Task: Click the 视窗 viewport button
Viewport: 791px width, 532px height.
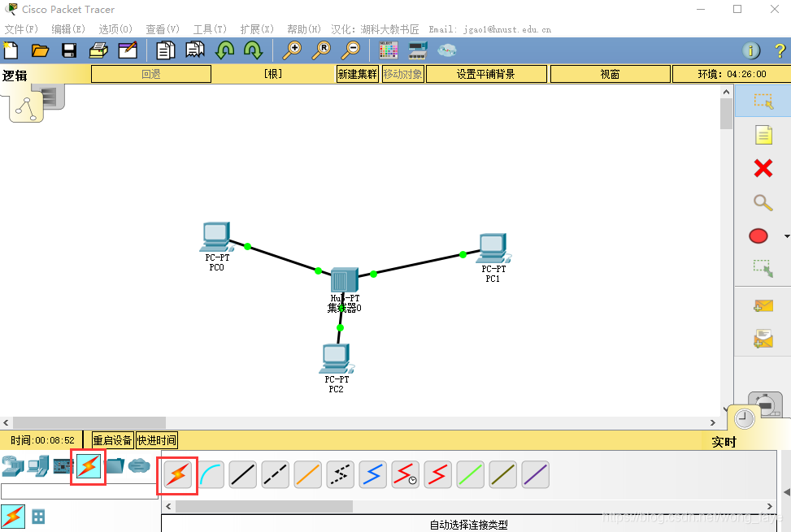Action: coord(611,74)
